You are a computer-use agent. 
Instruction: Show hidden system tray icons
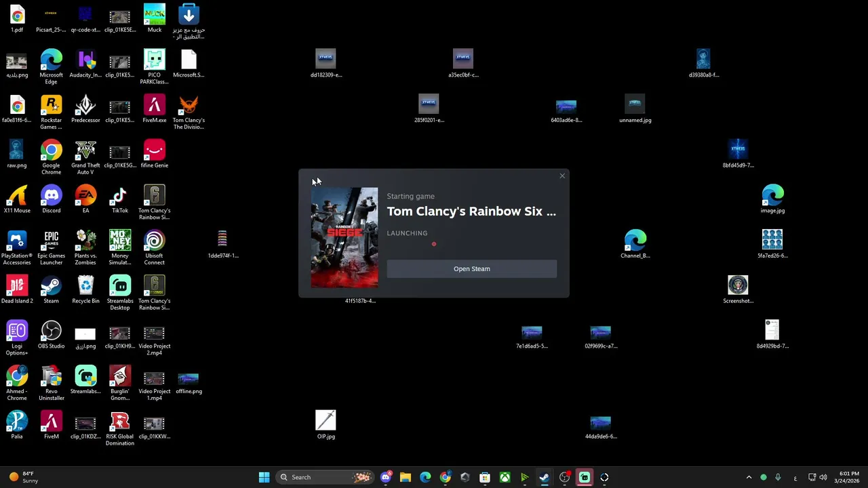point(749,477)
